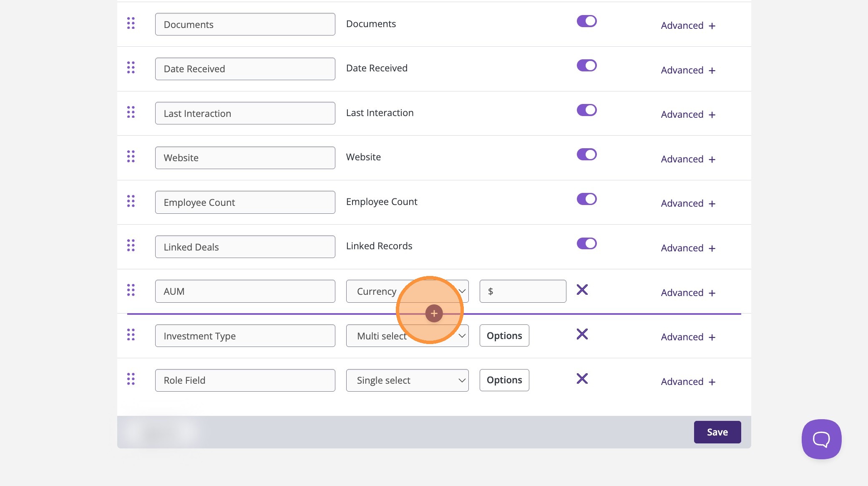Image resolution: width=868 pixels, height=486 pixels.
Task: Click the plus insert-field button between rows
Action: tap(434, 314)
